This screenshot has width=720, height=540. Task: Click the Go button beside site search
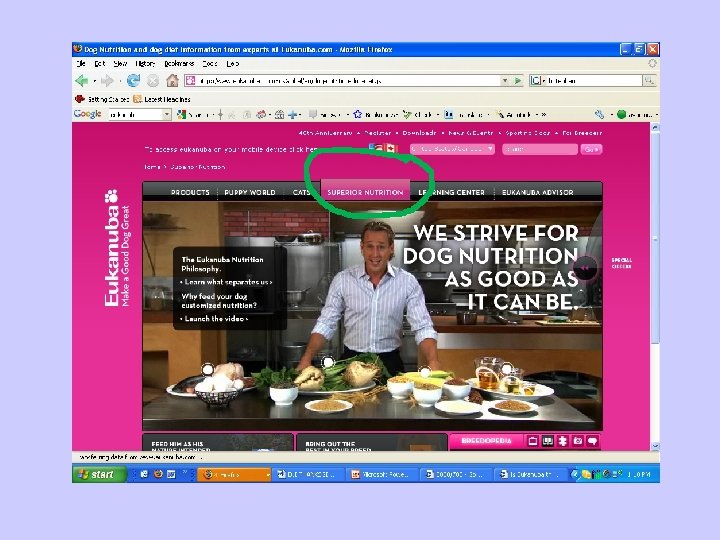tap(591, 149)
